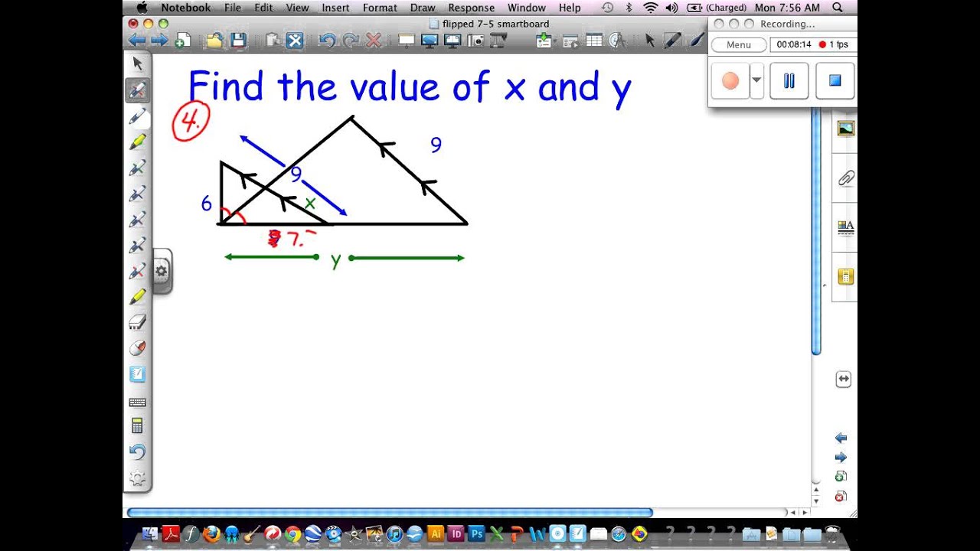The width and height of the screenshot is (980, 551).
Task: Select the active highlighted pen in side toolbar
Action: pyautogui.click(x=138, y=90)
